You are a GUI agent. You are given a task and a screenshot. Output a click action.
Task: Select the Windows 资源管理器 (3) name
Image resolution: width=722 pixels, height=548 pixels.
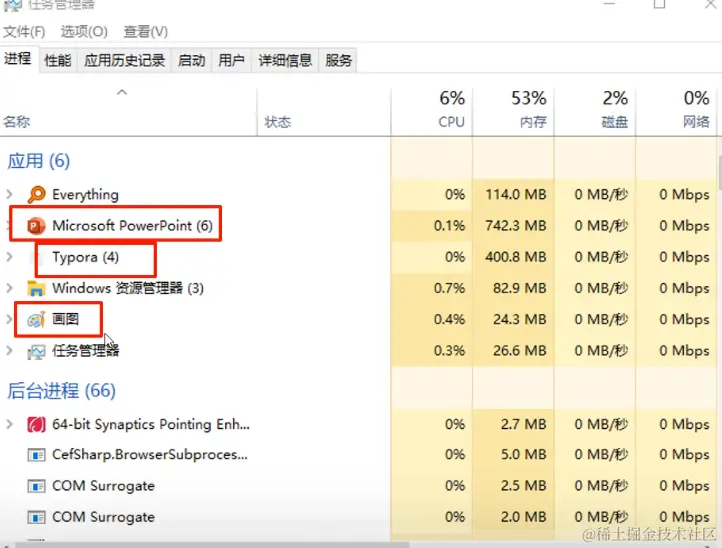point(128,288)
